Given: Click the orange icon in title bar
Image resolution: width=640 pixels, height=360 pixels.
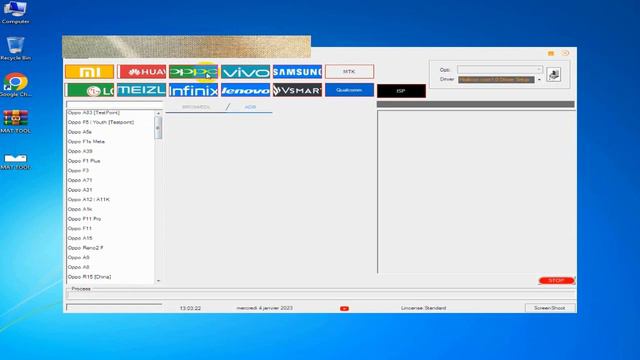Looking at the screenshot, I should pos(551,53).
